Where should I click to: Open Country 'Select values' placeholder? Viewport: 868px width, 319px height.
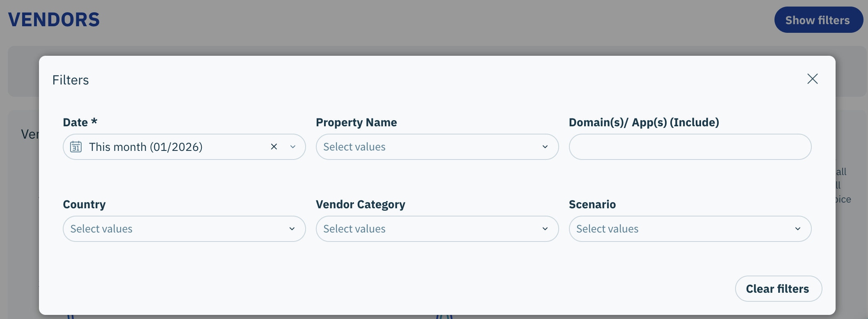point(101,229)
